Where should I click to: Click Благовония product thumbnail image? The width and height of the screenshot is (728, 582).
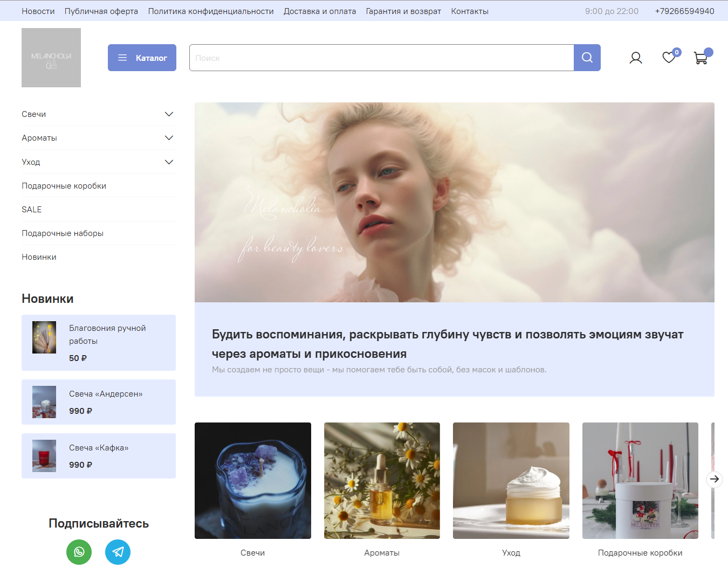(x=44, y=337)
